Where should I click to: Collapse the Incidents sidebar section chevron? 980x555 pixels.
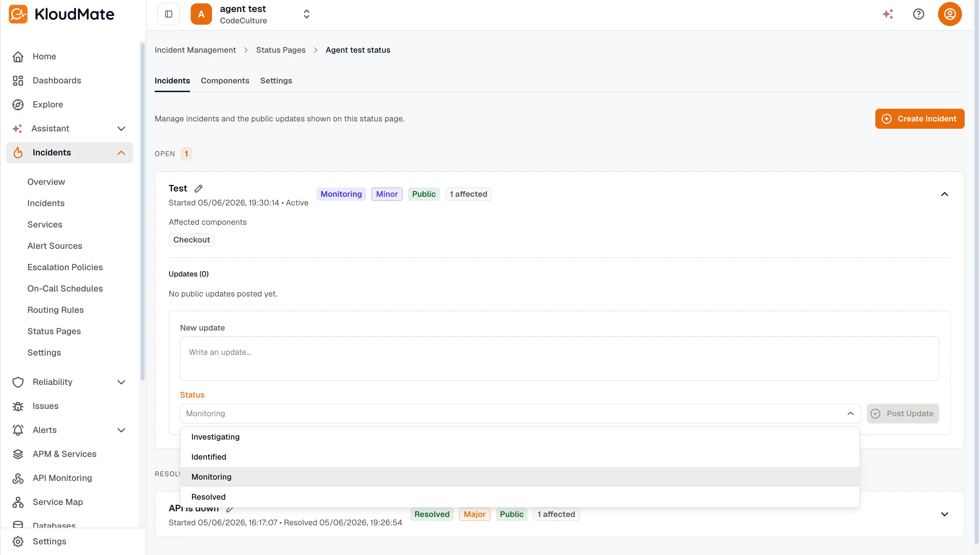(x=121, y=153)
